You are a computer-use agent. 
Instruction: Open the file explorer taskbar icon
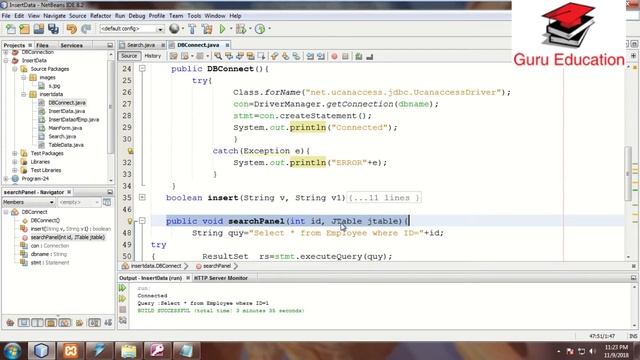click(x=128, y=351)
